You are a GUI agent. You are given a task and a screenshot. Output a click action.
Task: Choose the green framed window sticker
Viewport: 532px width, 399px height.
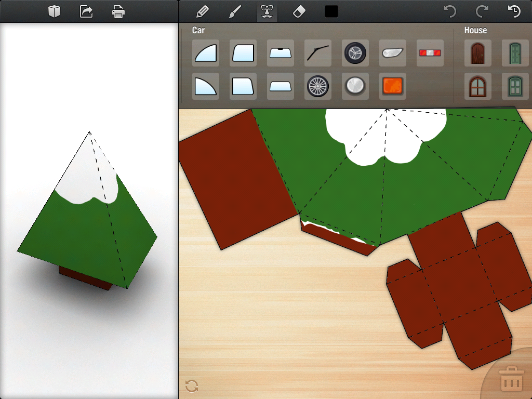click(515, 86)
